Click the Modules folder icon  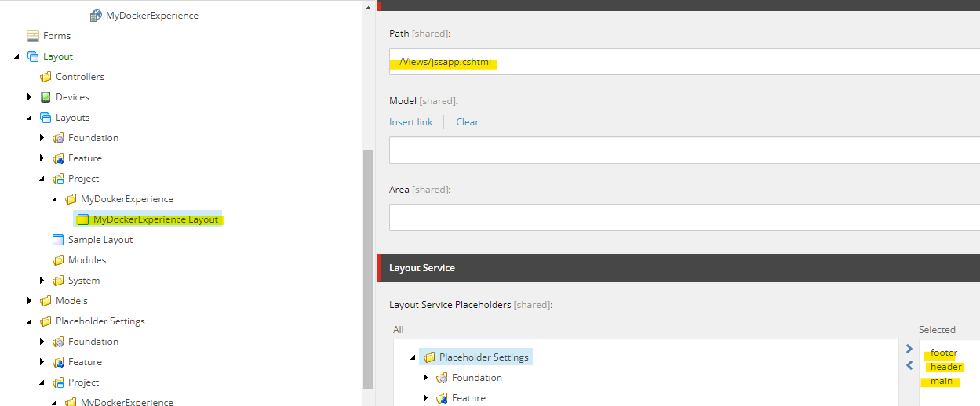click(x=58, y=260)
